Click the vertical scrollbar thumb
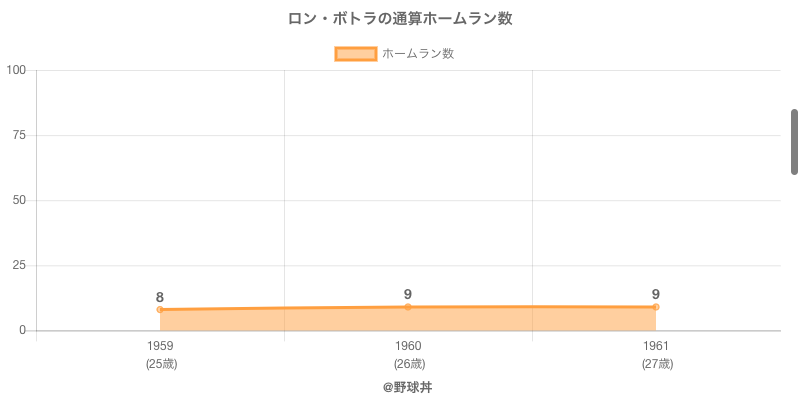The height and width of the screenshot is (400, 800). (794, 141)
